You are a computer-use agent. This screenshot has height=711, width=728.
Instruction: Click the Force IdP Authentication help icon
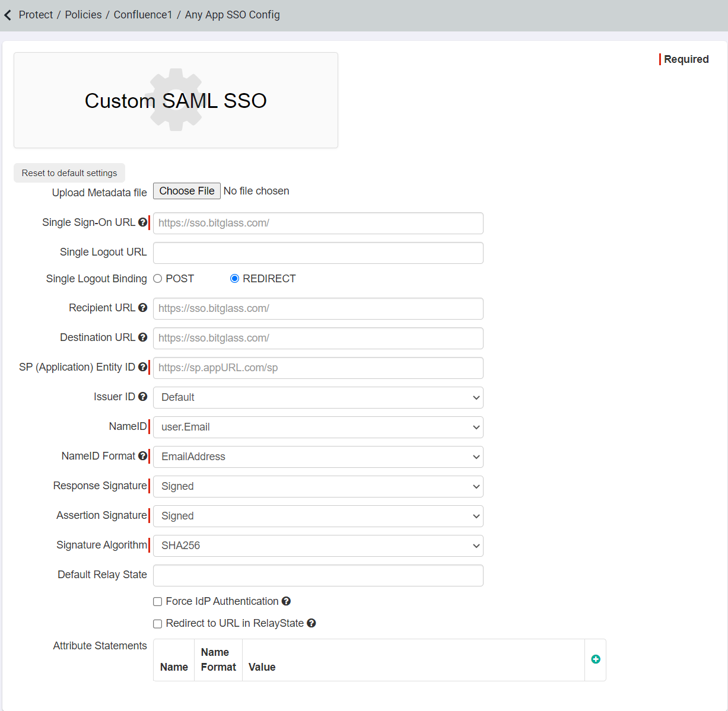tap(287, 601)
